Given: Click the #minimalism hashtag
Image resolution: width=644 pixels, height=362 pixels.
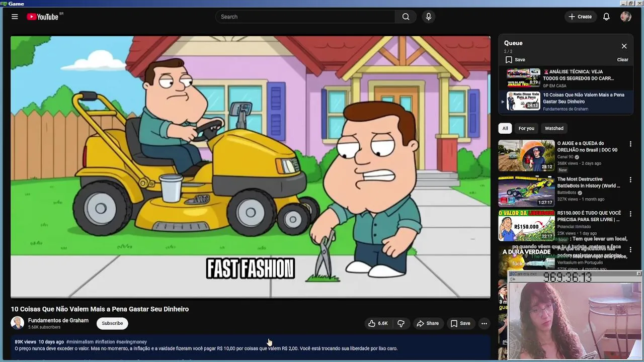Looking at the screenshot, I should [80, 342].
